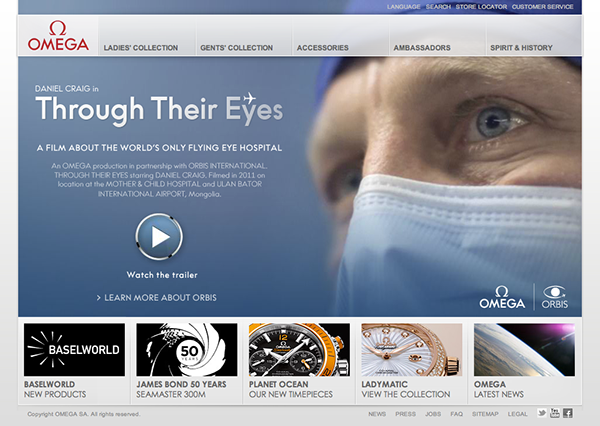The height and width of the screenshot is (426, 600).
Task: Open the Accessories menu
Action: pos(323,48)
